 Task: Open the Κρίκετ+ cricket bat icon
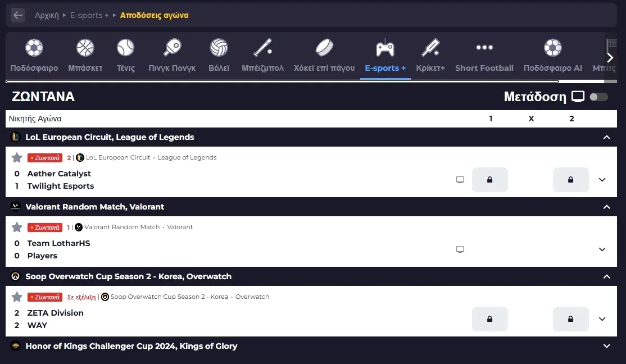[x=430, y=48]
